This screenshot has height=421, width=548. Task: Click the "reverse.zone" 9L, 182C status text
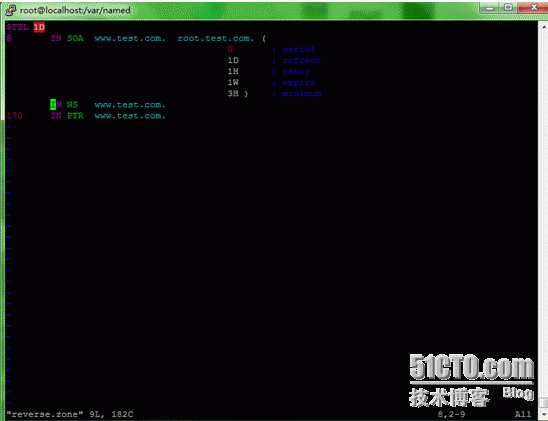click(70, 414)
